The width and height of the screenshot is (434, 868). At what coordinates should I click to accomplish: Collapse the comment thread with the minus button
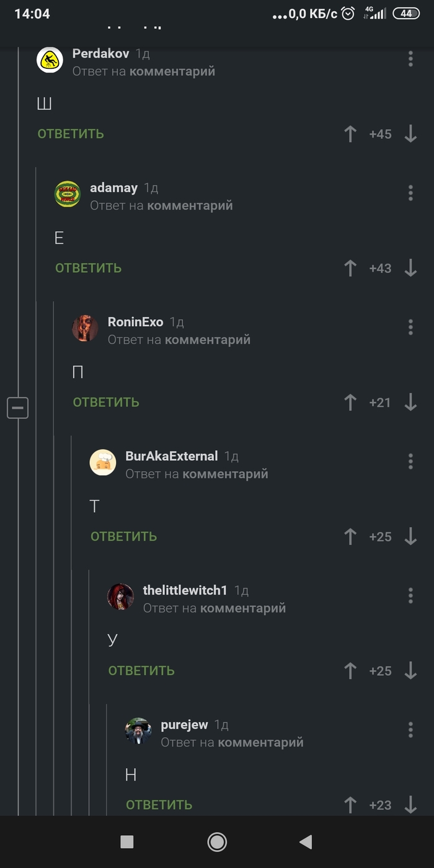17,407
